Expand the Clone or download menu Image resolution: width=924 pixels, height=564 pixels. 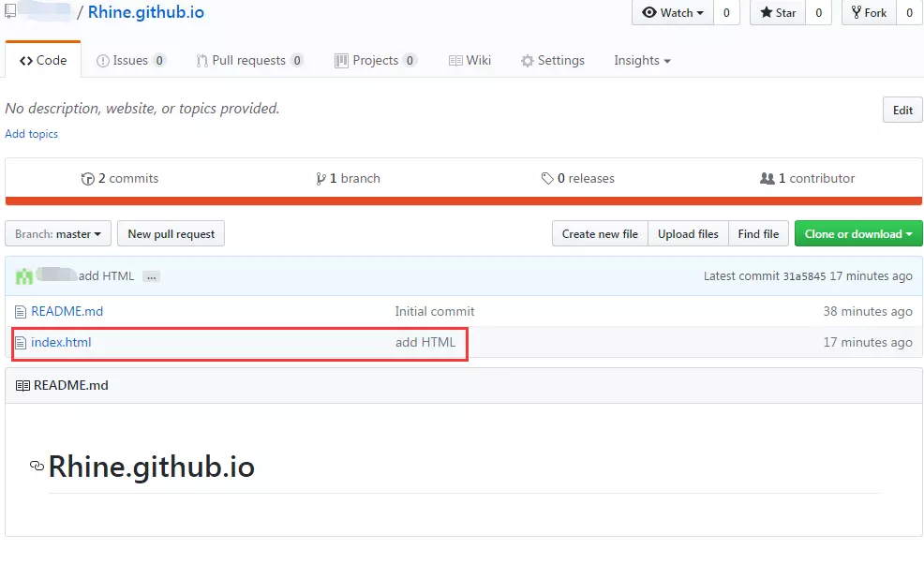857,234
